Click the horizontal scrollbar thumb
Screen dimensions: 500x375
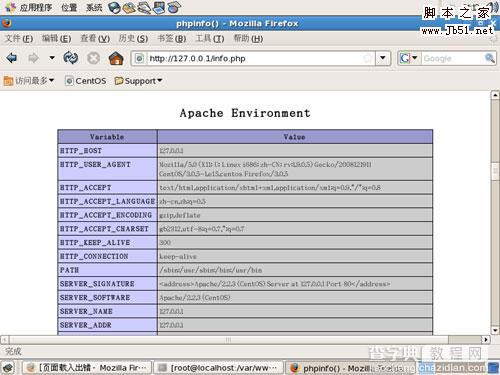(229, 339)
